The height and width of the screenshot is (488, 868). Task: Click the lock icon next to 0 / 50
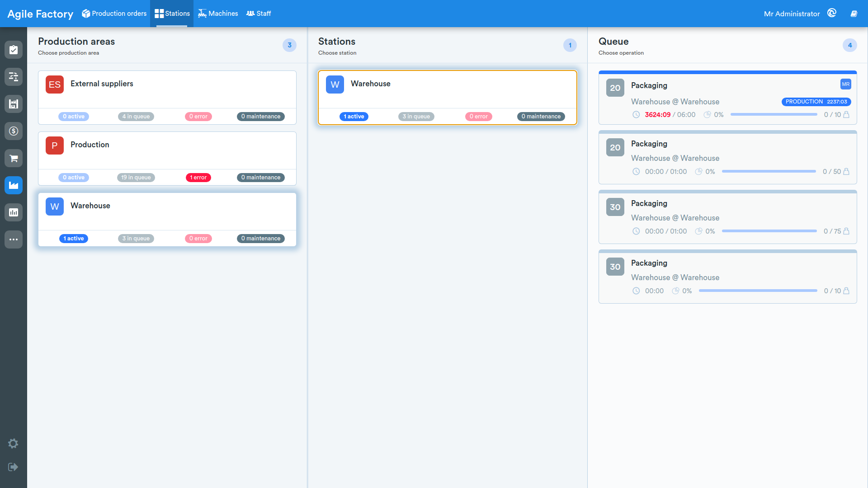point(846,171)
